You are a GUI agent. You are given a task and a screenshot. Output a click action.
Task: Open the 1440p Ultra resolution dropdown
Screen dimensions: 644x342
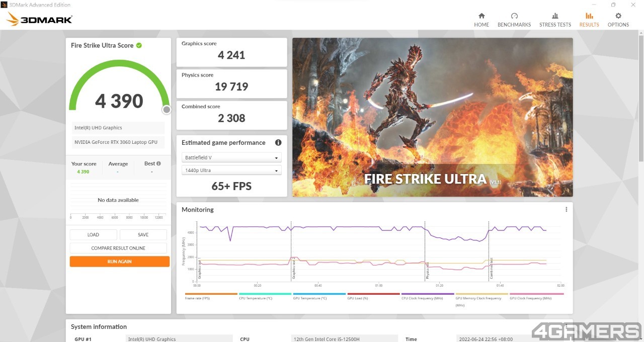click(x=231, y=170)
